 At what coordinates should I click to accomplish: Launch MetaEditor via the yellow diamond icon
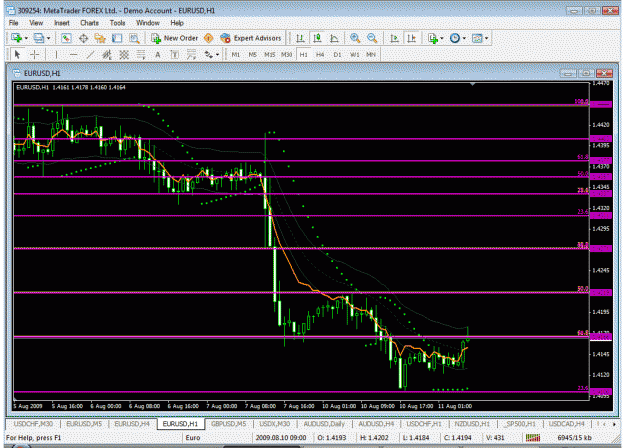coord(208,38)
